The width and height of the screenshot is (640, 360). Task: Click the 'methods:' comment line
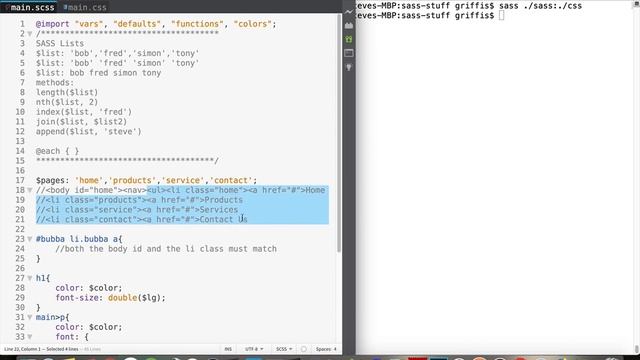55,82
